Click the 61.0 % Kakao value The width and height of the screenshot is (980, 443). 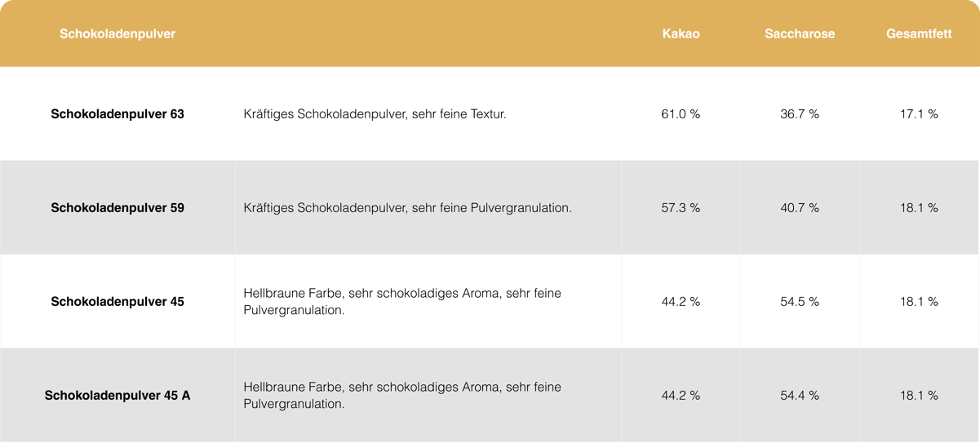(681, 114)
